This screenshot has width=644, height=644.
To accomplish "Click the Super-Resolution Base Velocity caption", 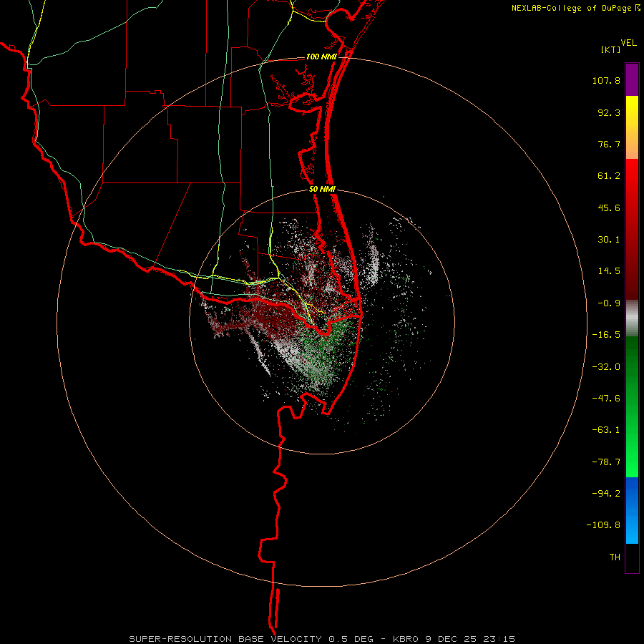I will tap(321, 639).
